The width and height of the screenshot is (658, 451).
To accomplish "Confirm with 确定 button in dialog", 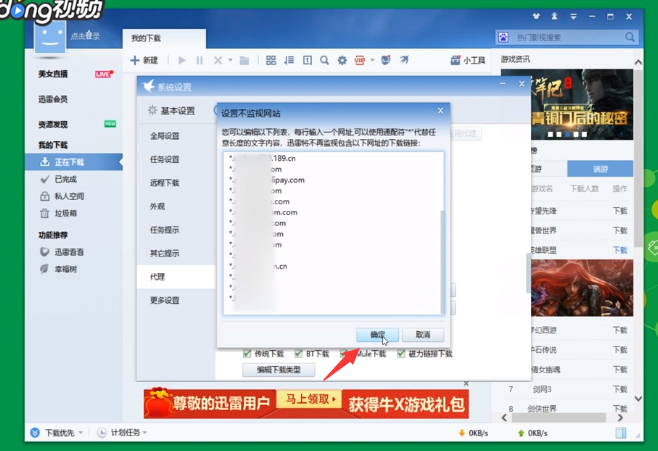I will tap(377, 334).
